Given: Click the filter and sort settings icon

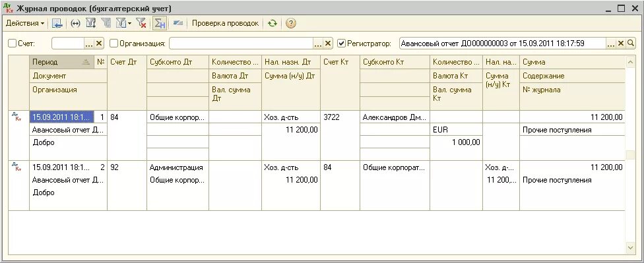Looking at the screenshot, I should 91,23.
